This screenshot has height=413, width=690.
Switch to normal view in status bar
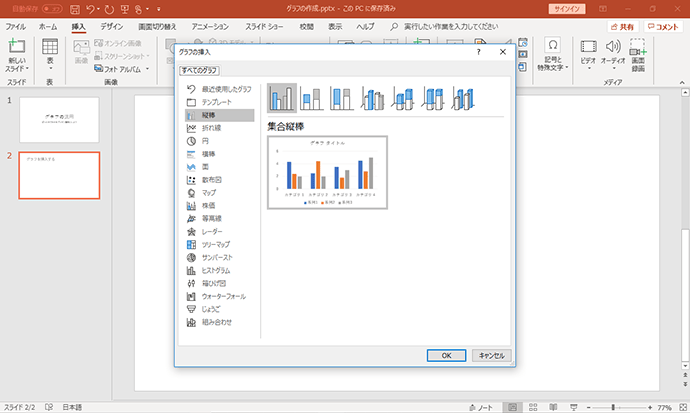tap(512, 407)
